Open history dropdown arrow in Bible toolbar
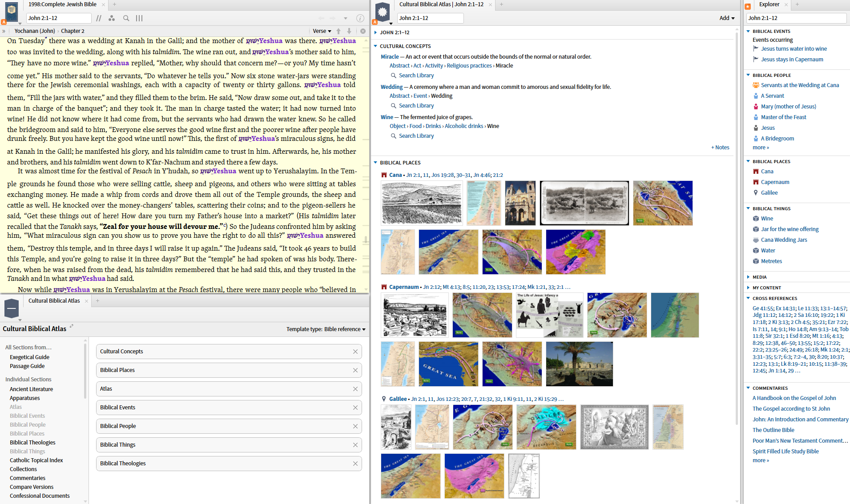Image resolution: width=850 pixels, height=504 pixels. pyautogui.click(x=346, y=18)
